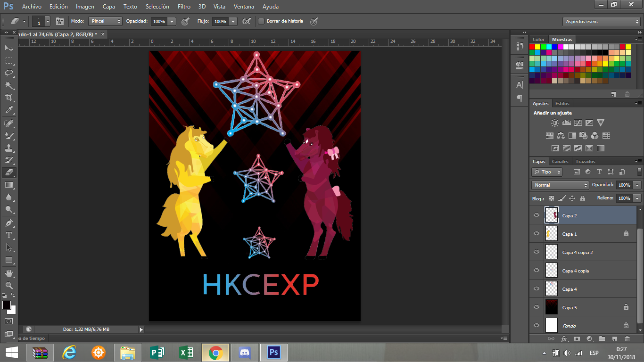Select the Eyedropper tool
Viewport: 644px width, 362px height.
tap(8, 110)
